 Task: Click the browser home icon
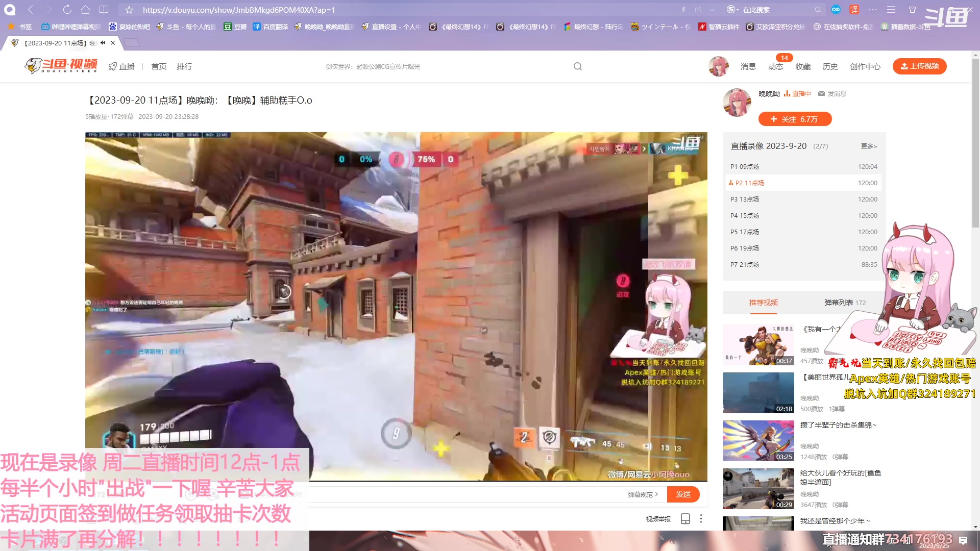point(86,10)
